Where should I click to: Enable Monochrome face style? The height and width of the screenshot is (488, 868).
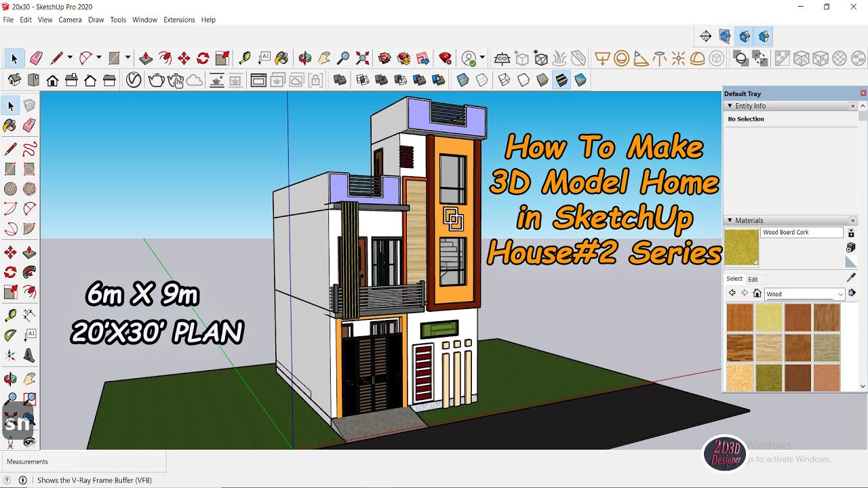click(580, 81)
